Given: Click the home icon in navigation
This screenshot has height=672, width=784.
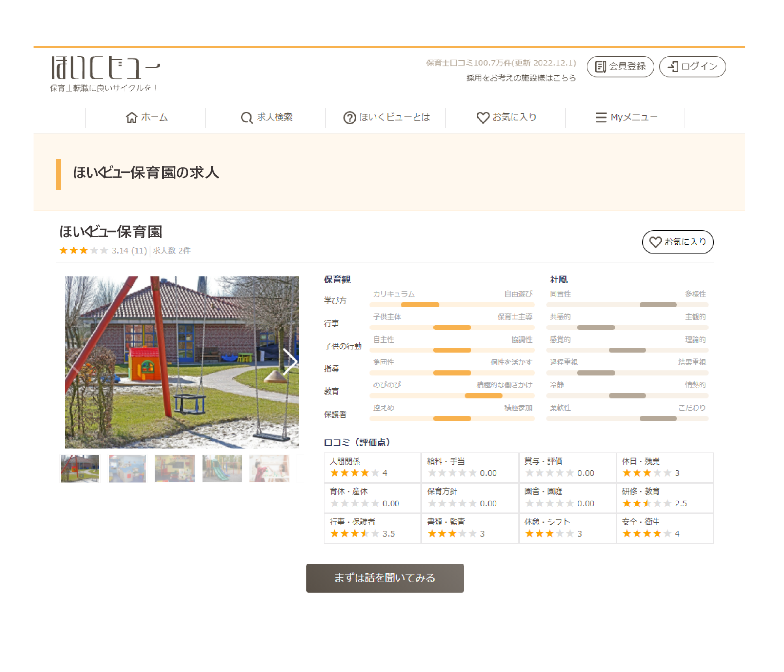Looking at the screenshot, I should [x=131, y=117].
